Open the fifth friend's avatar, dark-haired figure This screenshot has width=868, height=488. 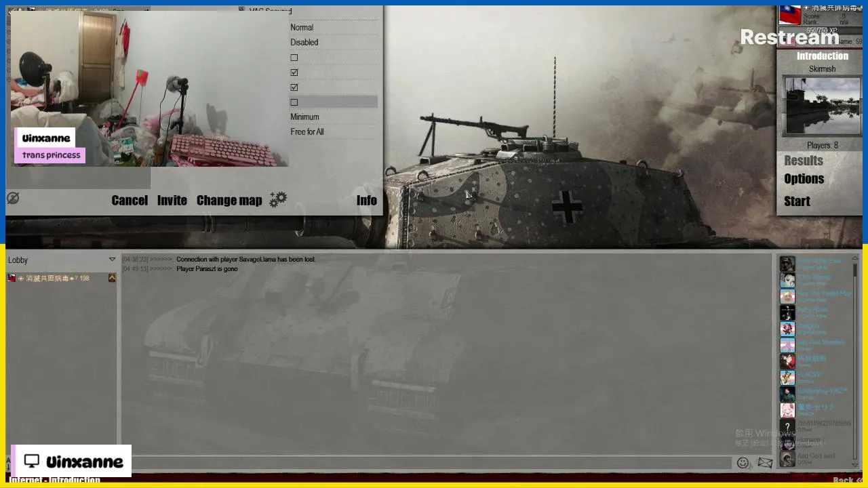(x=787, y=329)
